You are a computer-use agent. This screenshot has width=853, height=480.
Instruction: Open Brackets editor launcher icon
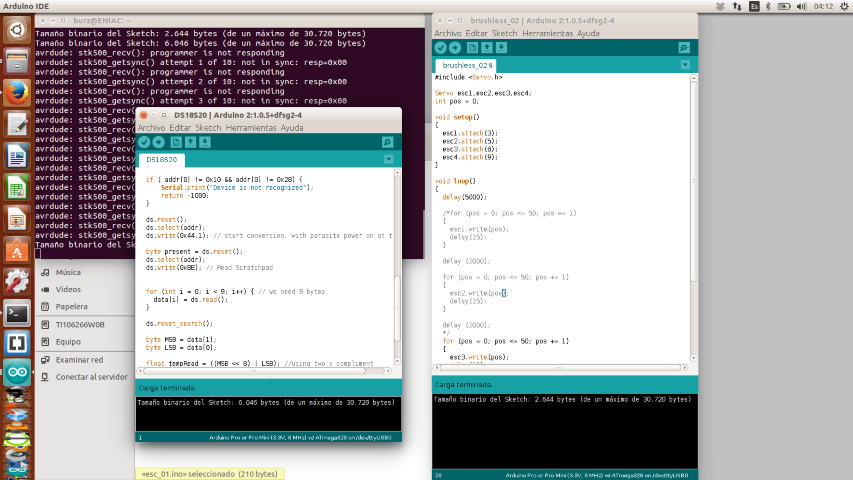tap(17, 343)
